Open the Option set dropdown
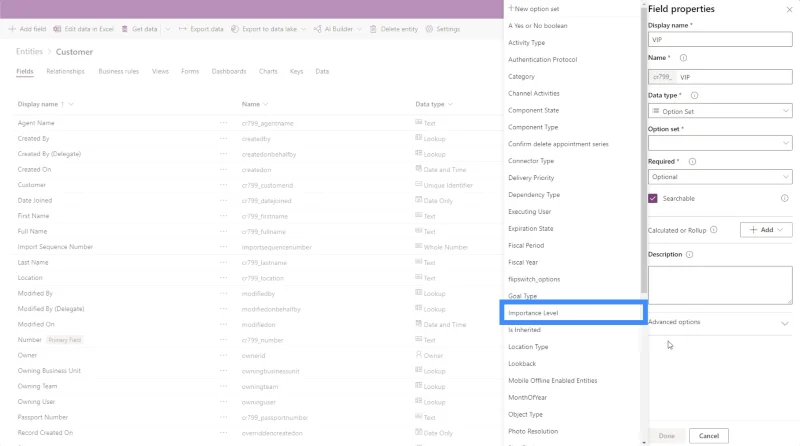Image resolution: width=800 pixels, height=446 pixels. point(720,143)
